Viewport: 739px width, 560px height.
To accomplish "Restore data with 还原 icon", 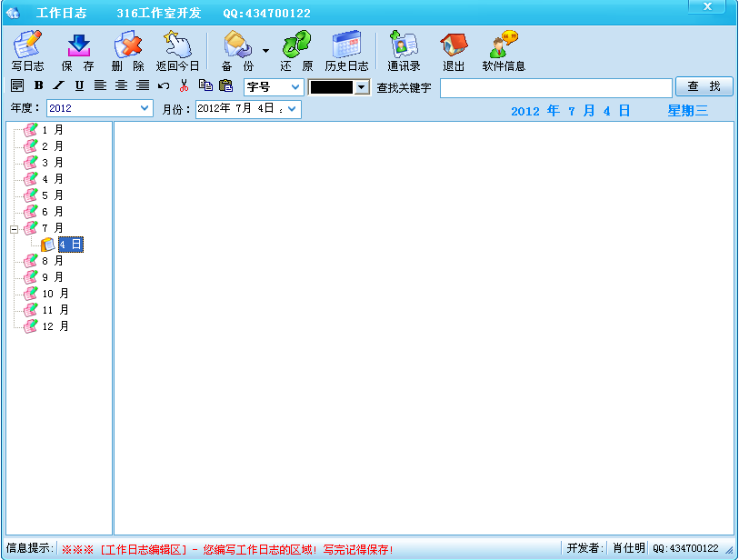I will coord(296,51).
